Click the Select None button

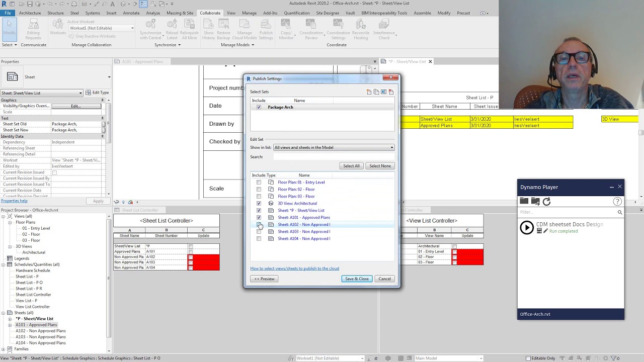click(380, 166)
